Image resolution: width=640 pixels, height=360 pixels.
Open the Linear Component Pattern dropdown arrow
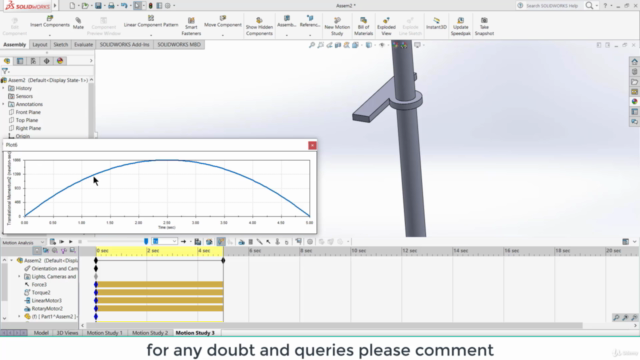151,35
